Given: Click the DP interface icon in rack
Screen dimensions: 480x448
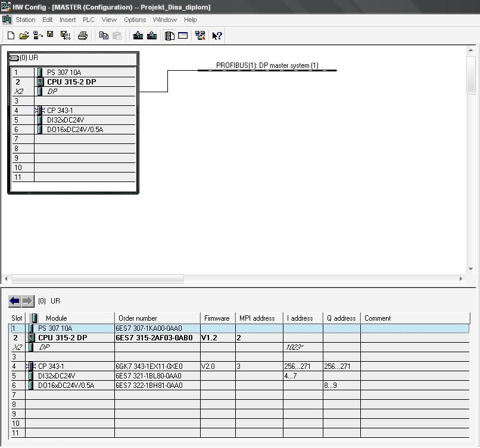Looking at the screenshot, I should pyautogui.click(x=40, y=92).
